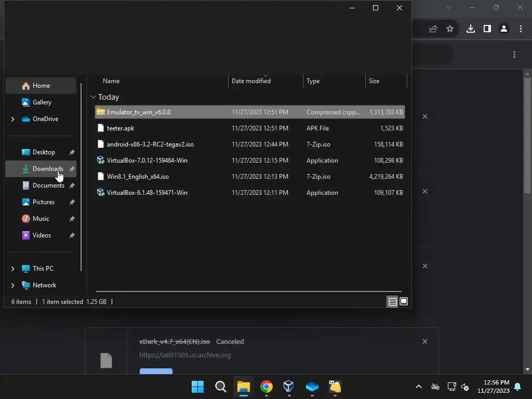The image size is (532, 399).
Task: Click the VirtualBox-6.1.48 application icon
Action: point(100,192)
